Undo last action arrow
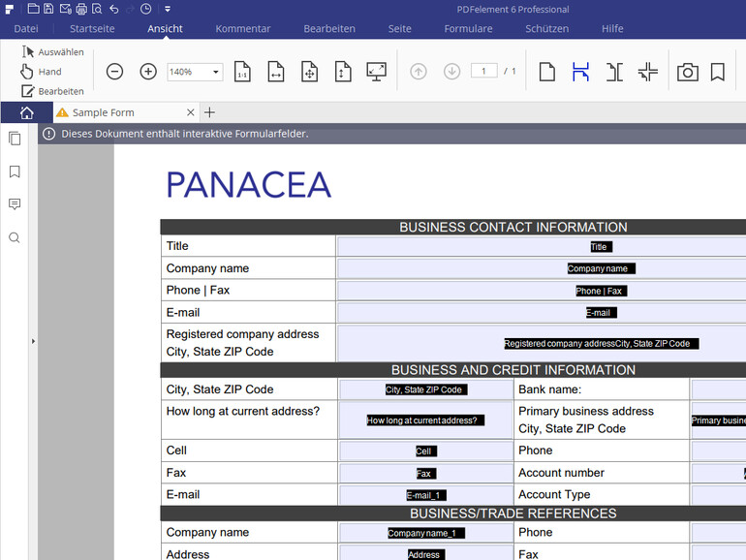The width and height of the screenshot is (746, 560). pyautogui.click(x=114, y=9)
